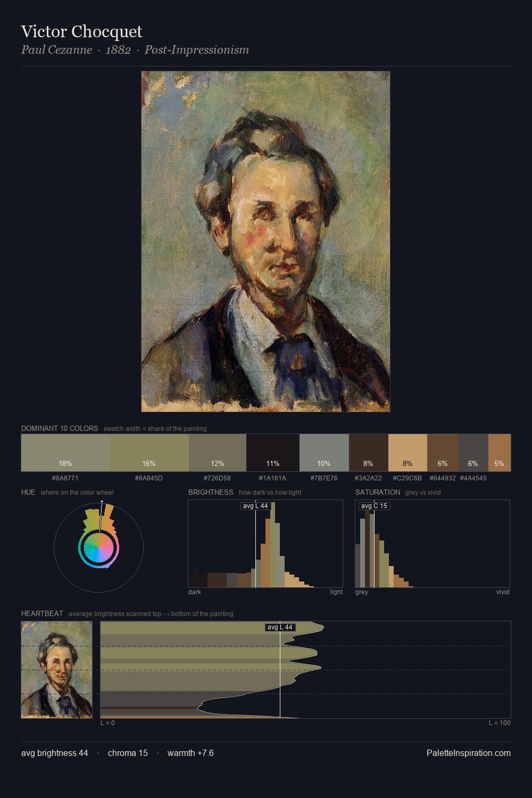Click the 'light' axis label on Brightness chart
532x798 pixels.
[x=337, y=592]
